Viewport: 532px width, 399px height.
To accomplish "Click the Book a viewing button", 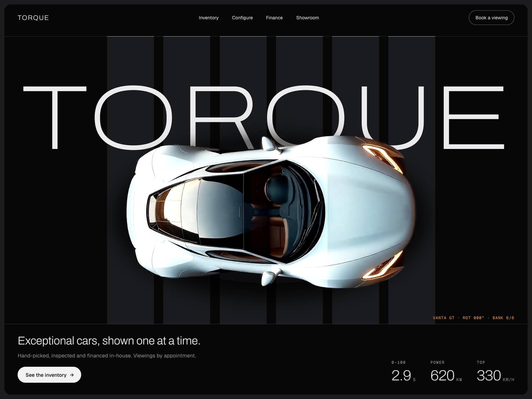I will [491, 18].
